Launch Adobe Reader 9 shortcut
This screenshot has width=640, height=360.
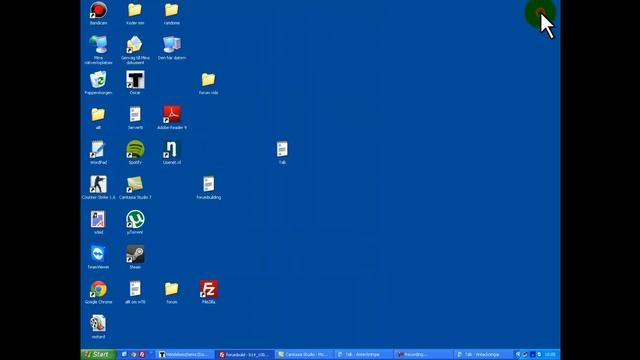click(x=172, y=114)
